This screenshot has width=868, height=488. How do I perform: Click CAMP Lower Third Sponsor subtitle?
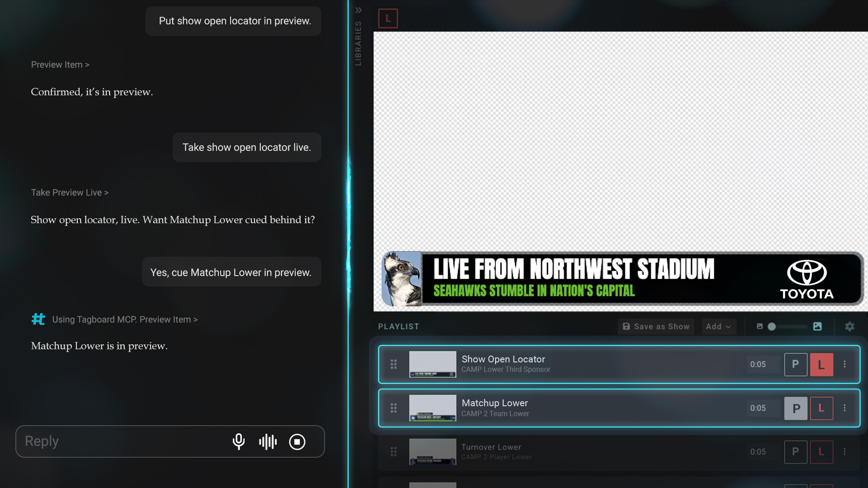tap(506, 369)
